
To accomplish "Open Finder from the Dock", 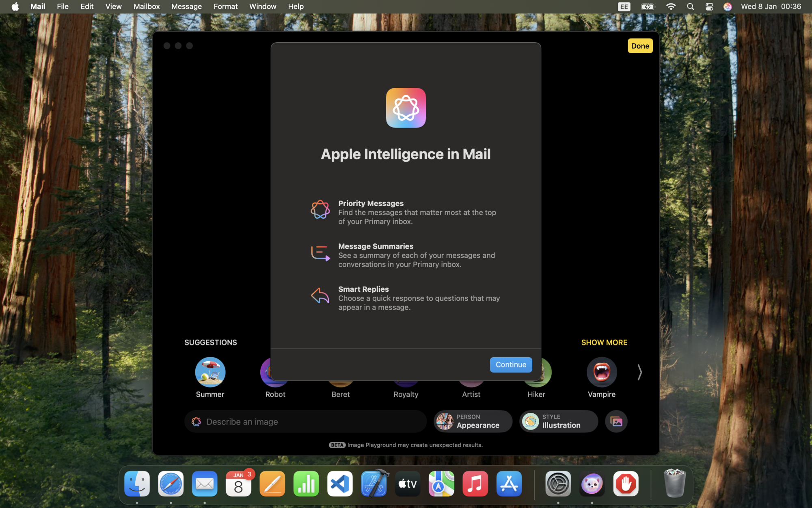I will pyautogui.click(x=137, y=484).
